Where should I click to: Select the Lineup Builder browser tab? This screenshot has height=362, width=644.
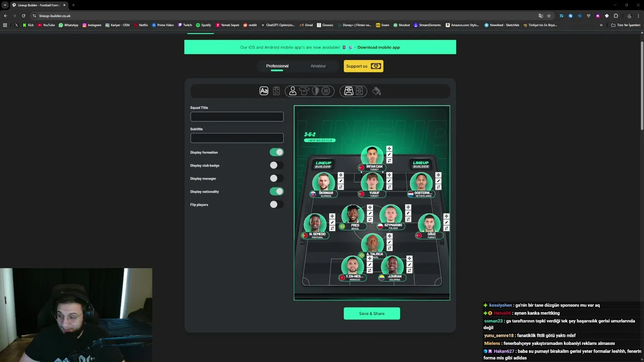pos(39,5)
